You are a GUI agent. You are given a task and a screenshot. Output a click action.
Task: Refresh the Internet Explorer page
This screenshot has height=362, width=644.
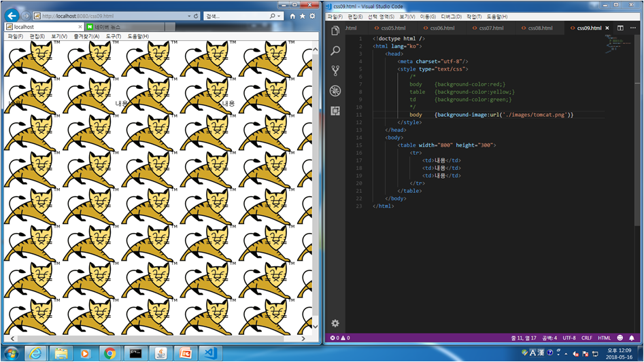click(196, 16)
